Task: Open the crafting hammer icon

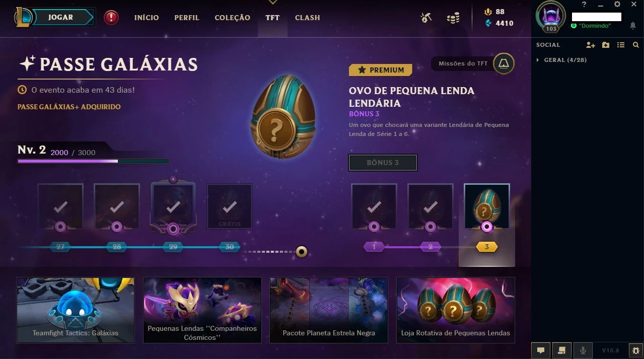Action: (x=426, y=18)
